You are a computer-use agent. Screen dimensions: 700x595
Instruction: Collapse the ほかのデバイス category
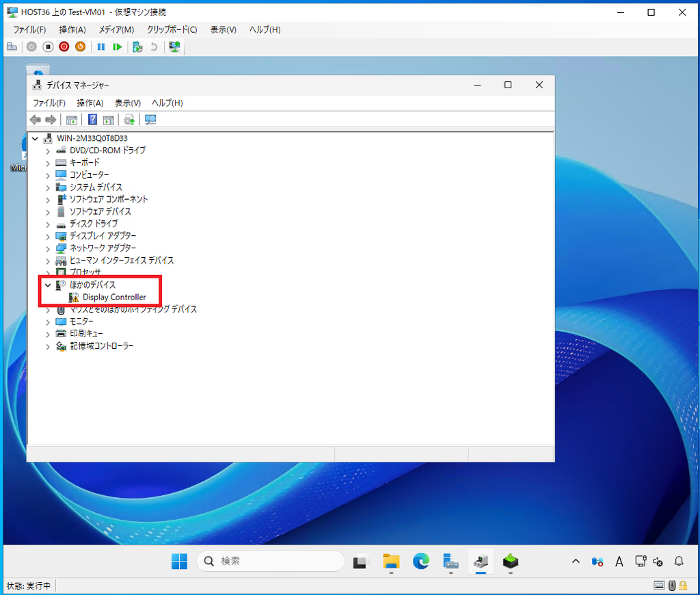(48, 285)
